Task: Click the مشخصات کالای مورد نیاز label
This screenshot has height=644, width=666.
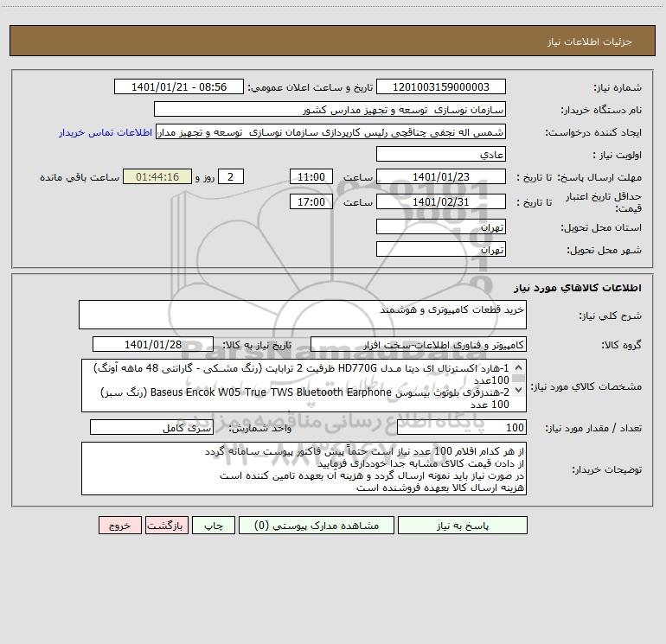Action: 586,386
